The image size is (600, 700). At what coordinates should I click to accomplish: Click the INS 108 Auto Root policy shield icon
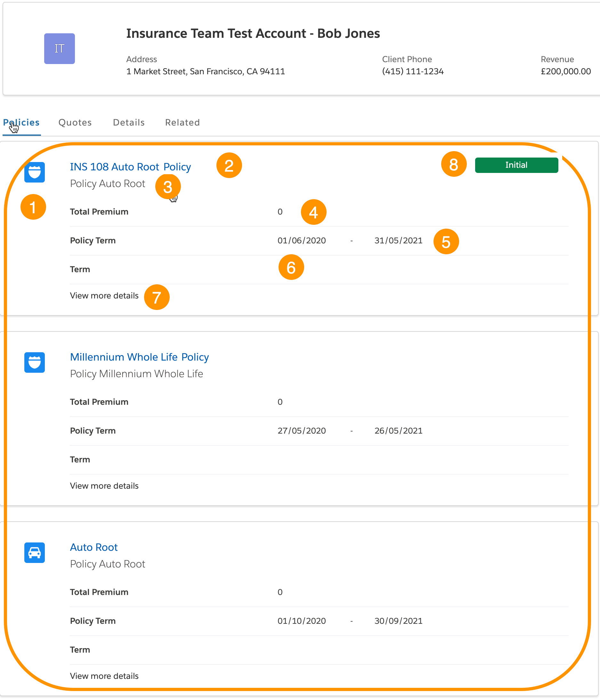[35, 172]
